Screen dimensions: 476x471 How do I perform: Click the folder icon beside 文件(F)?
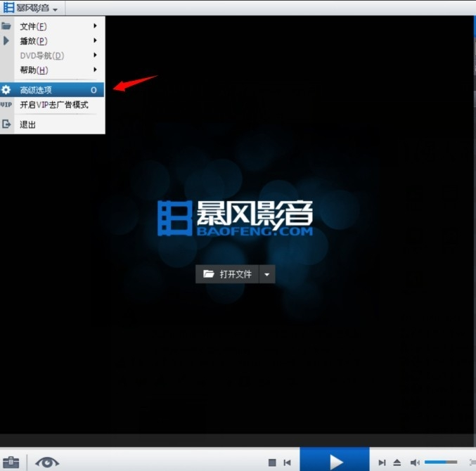click(x=6, y=26)
